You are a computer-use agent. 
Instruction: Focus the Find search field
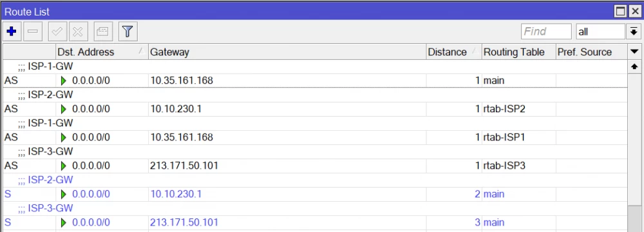click(x=546, y=32)
